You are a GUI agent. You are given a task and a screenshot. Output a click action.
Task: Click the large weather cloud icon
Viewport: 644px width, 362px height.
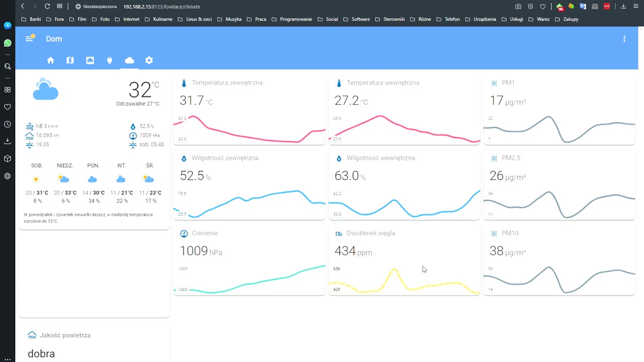coord(46,89)
